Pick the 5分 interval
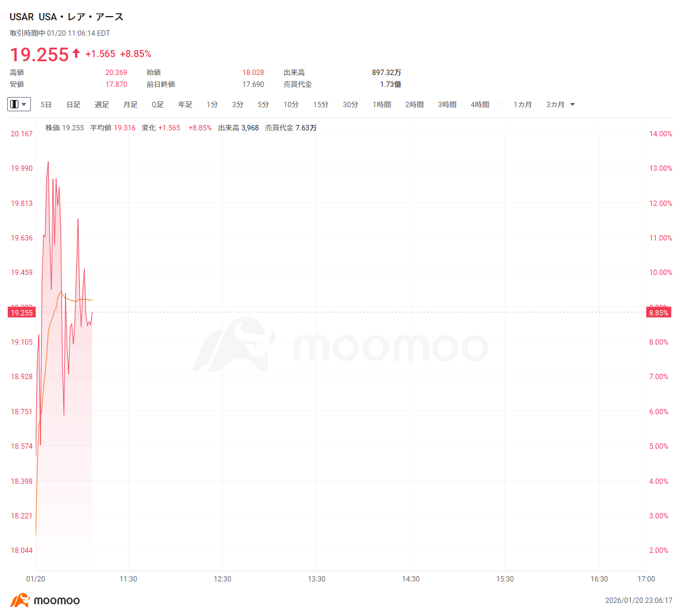 point(264,105)
